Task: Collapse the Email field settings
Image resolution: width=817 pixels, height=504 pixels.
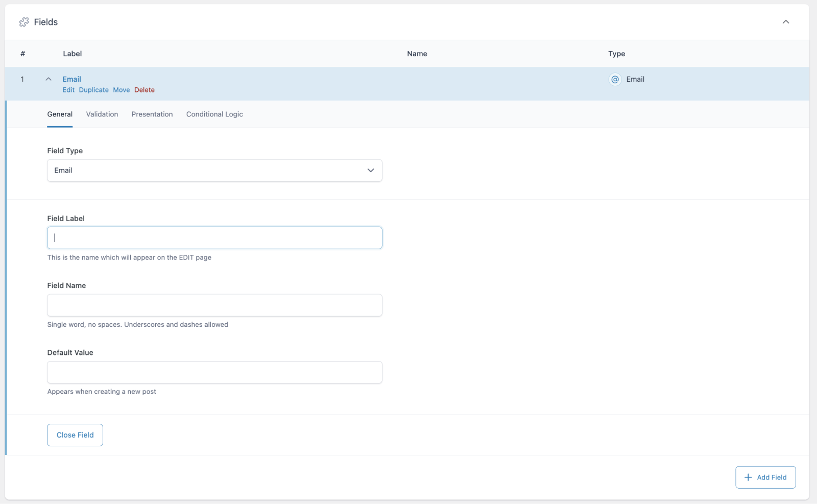Action: (49, 79)
